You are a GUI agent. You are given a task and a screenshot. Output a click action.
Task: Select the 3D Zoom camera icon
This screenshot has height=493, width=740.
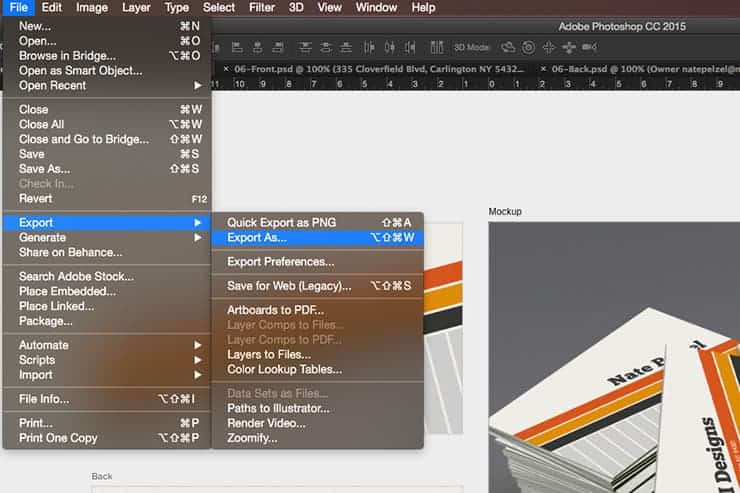[x=589, y=47]
